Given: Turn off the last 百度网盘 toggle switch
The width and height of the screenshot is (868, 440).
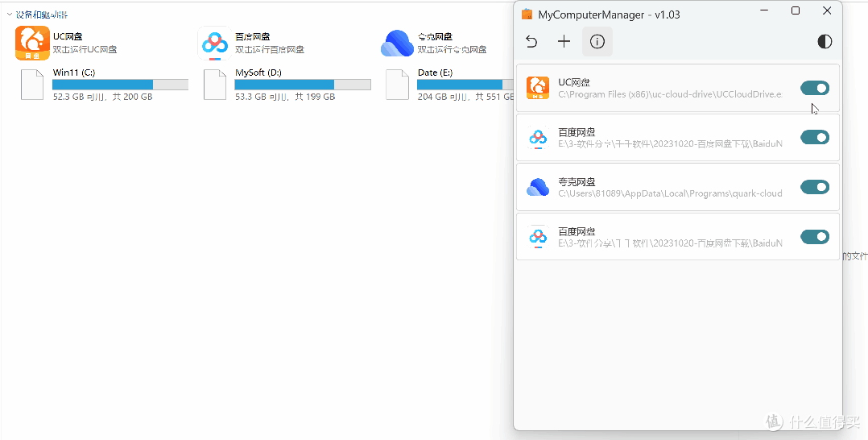Looking at the screenshot, I should 815,237.
